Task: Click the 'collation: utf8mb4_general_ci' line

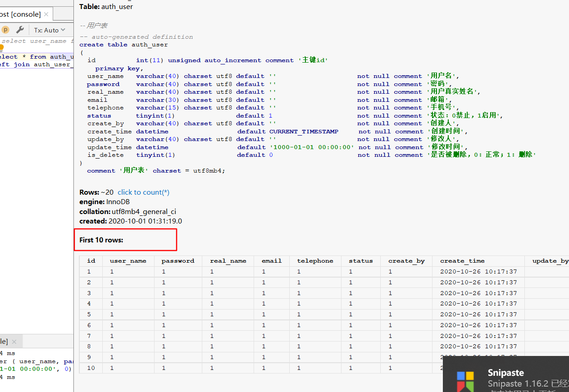Action: pos(127,212)
